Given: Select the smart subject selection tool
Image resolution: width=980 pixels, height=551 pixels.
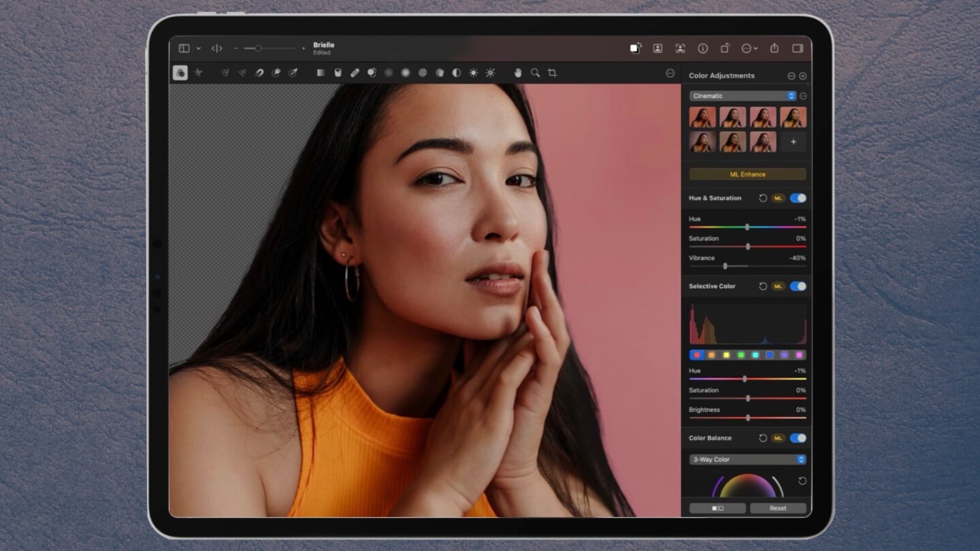Looking at the screenshot, I should pos(680,48).
